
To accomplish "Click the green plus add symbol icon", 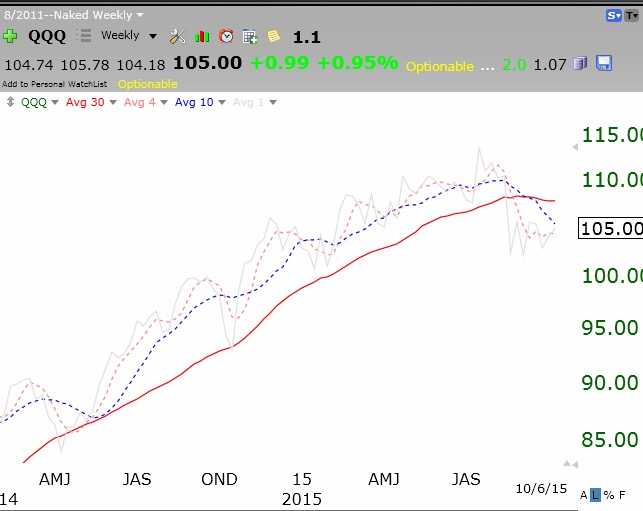I will tap(10, 36).
